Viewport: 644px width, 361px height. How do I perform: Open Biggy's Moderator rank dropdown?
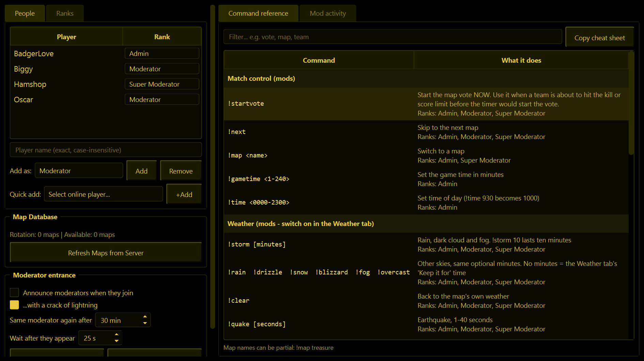click(x=162, y=69)
